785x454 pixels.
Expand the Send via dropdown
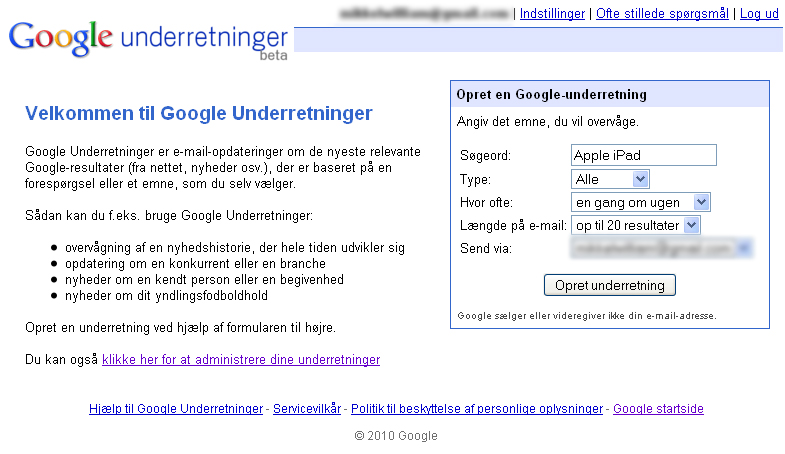tap(661, 248)
